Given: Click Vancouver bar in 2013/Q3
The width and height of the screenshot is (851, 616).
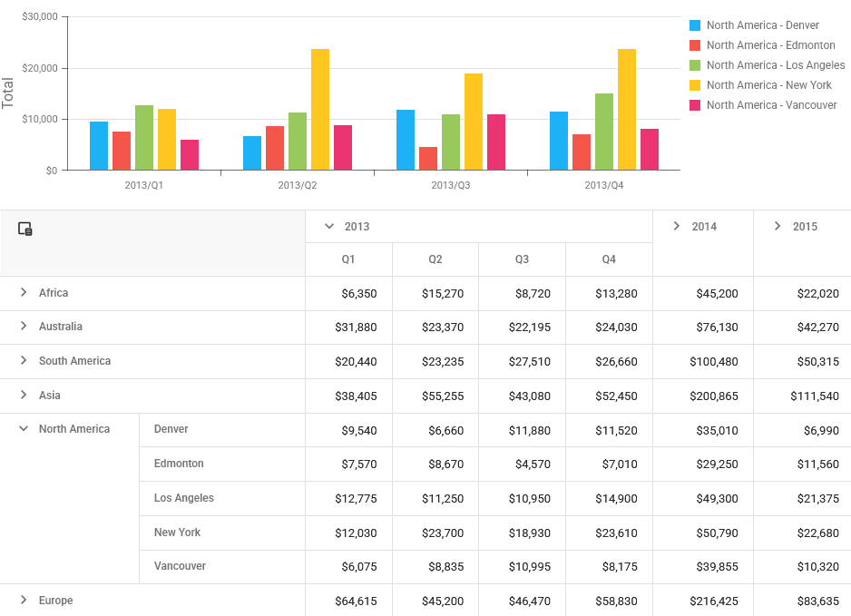Looking at the screenshot, I should pyautogui.click(x=496, y=142).
